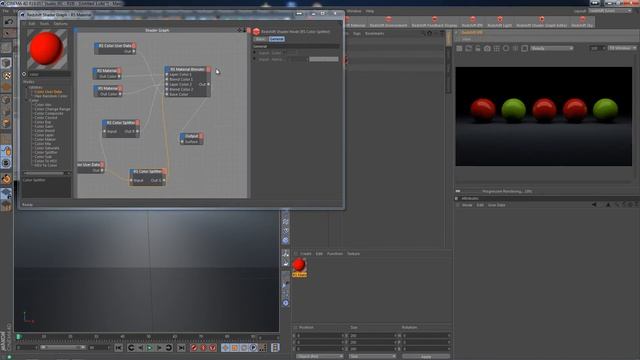
Task: Launch Redshift IPR from the toolbar
Action: point(472,22)
